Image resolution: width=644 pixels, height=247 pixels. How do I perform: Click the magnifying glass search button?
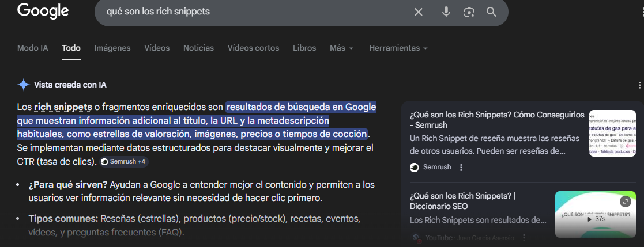tap(491, 12)
